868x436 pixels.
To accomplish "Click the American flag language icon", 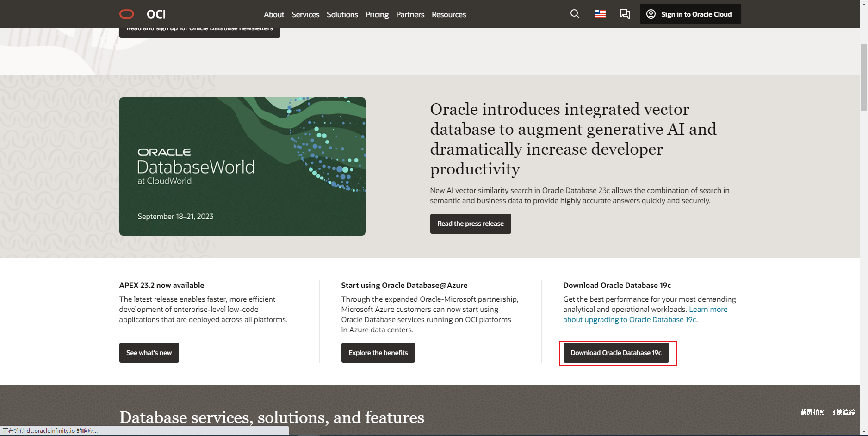I will [x=600, y=14].
